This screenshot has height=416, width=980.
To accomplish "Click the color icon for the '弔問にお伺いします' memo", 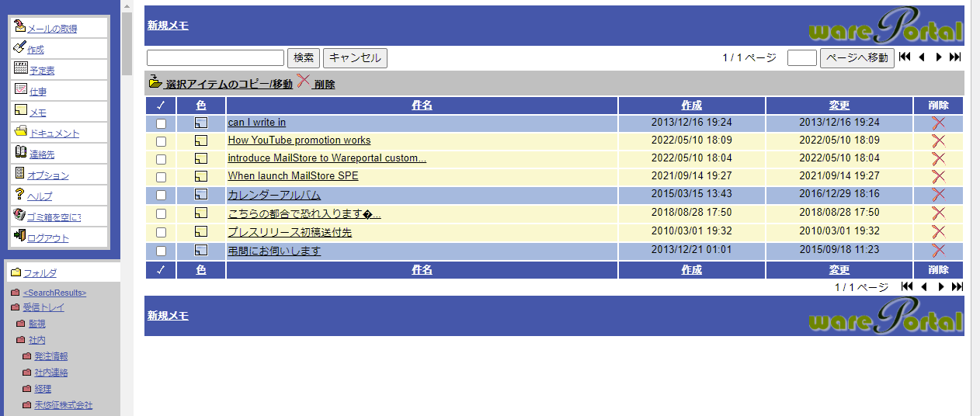I will pyautogui.click(x=201, y=251).
